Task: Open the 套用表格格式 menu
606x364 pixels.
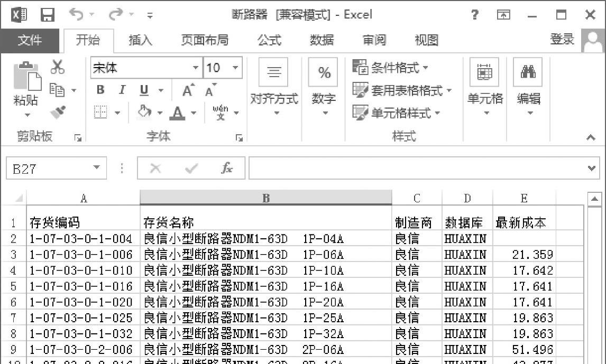Action: pos(402,90)
